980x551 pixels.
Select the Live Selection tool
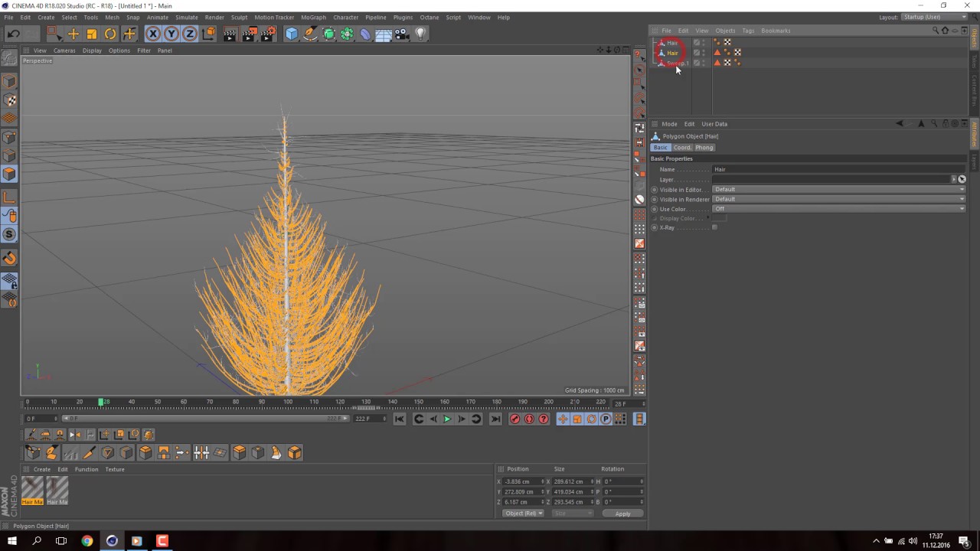[x=54, y=34]
